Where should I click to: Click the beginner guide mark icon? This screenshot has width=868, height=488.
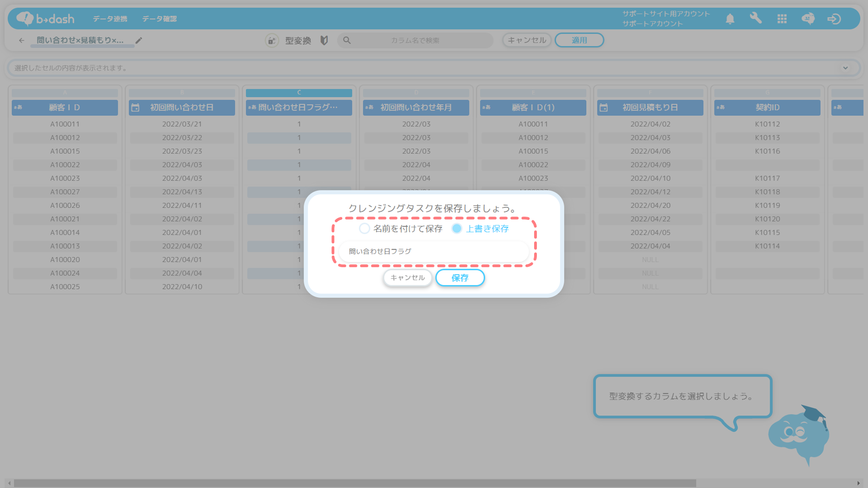[x=324, y=40]
